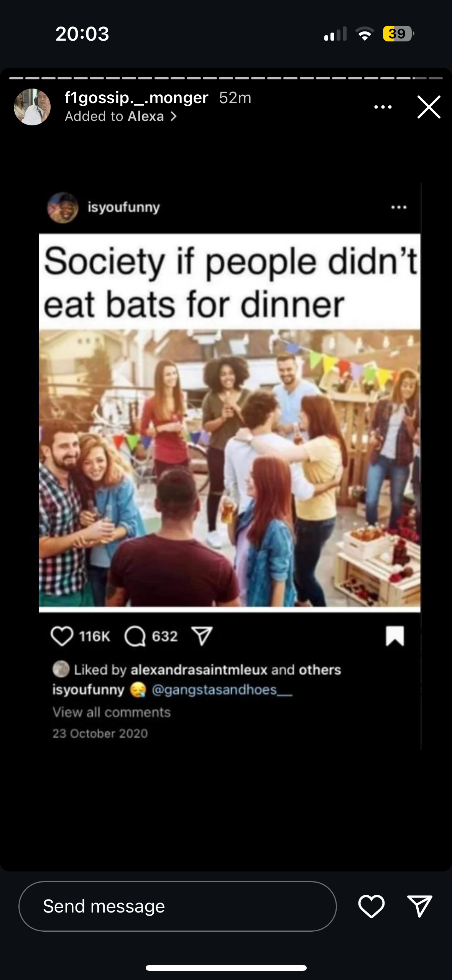Open f1gossip._.monger username link
This screenshot has height=980, width=452.
pos(136,98)
